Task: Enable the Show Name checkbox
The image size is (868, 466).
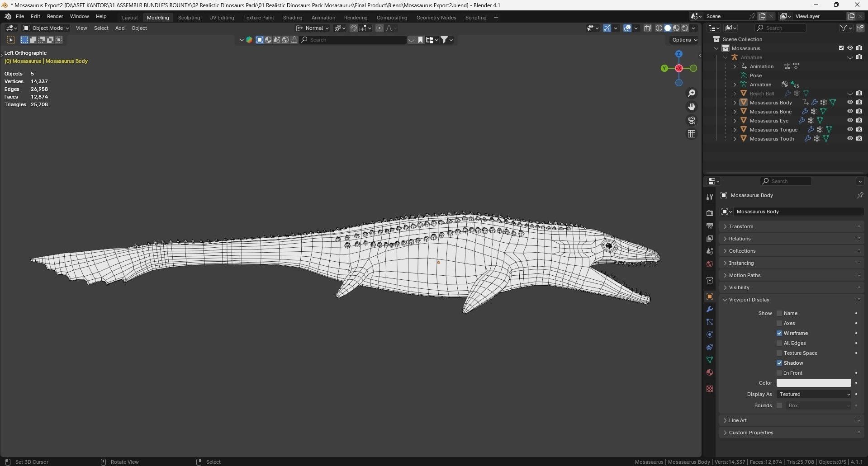Action: 779,313
